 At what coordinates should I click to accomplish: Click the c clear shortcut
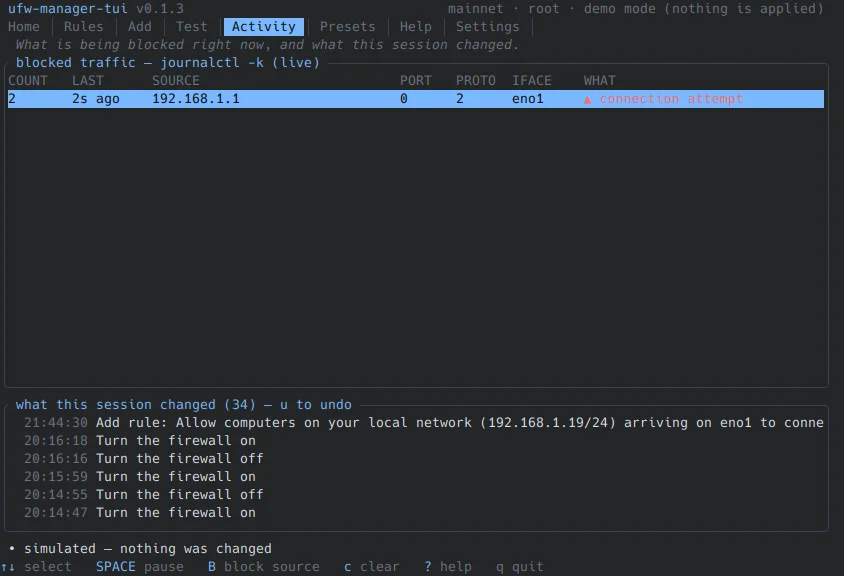point(371,567)
